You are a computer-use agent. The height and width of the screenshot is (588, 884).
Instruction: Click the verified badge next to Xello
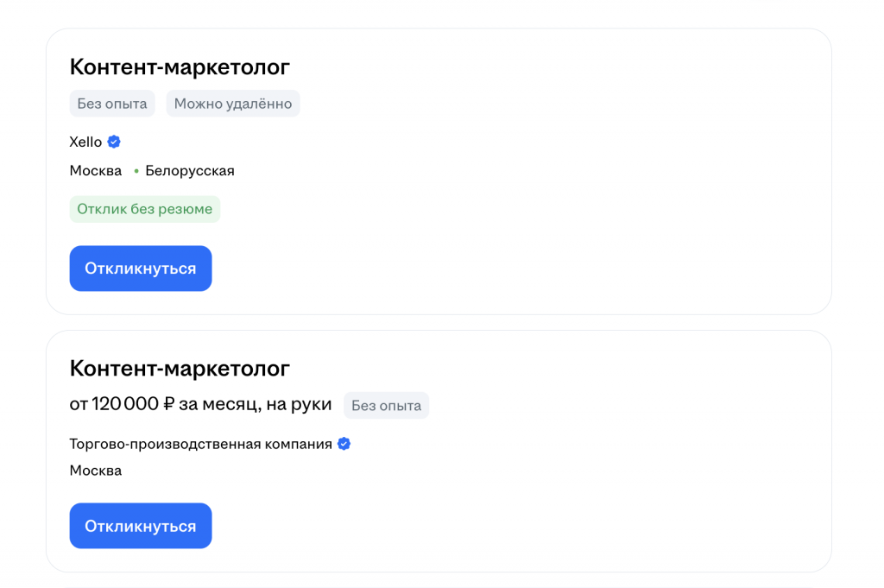[113, 142]
